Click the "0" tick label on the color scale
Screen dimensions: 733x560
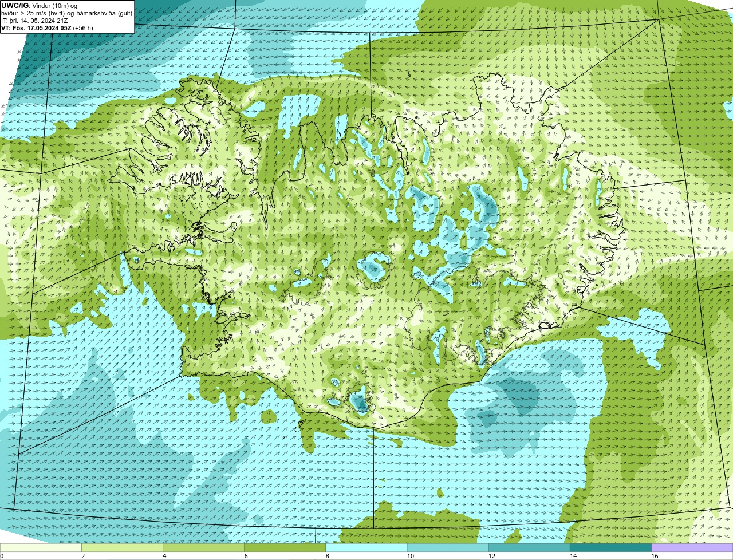tap(2, 556)
